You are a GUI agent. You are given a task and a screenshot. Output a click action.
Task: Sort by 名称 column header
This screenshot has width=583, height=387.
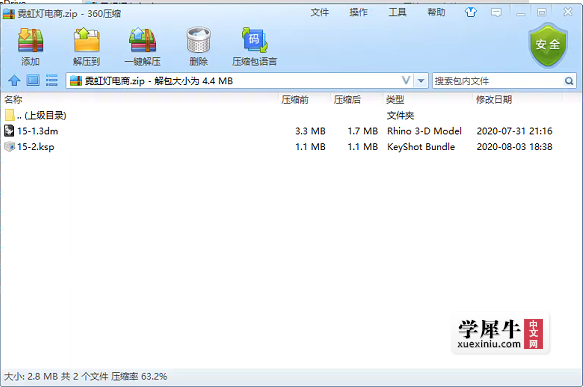(13, 100)
